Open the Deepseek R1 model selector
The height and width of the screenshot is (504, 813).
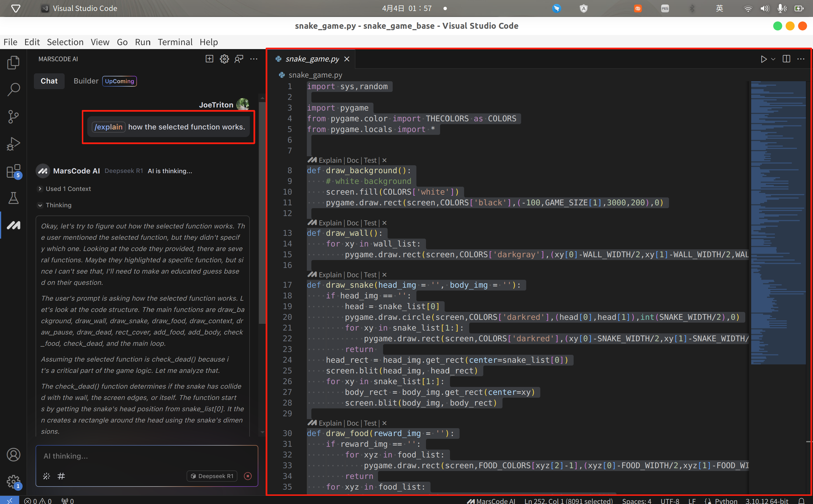point(212,476)
